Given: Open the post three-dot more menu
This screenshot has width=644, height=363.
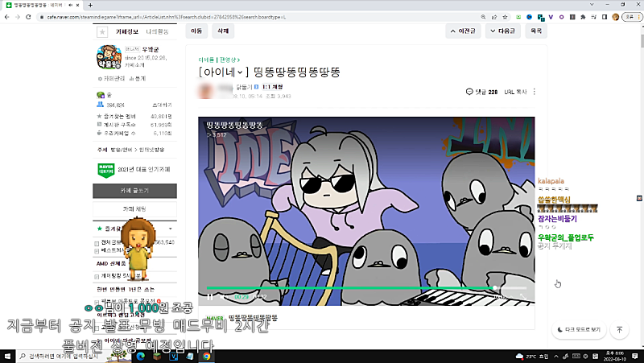Looking at the screenshot, I should click(535, 92).
